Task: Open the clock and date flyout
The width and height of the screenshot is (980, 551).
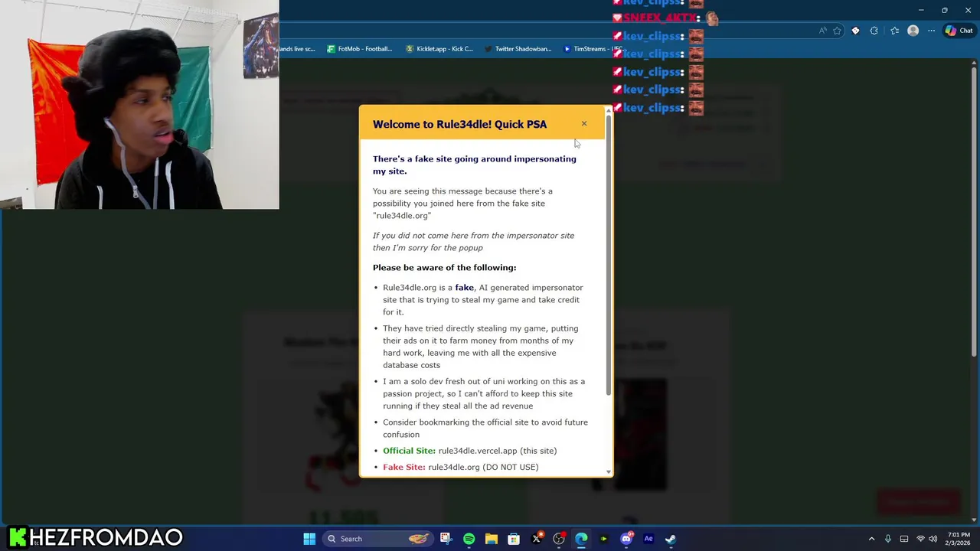Action: click(959, 539)
